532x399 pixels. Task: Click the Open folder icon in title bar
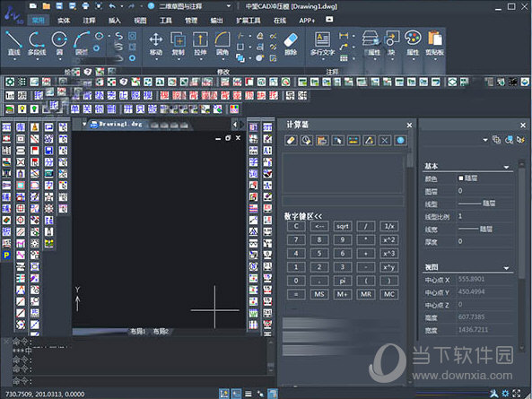pos(47,5)
